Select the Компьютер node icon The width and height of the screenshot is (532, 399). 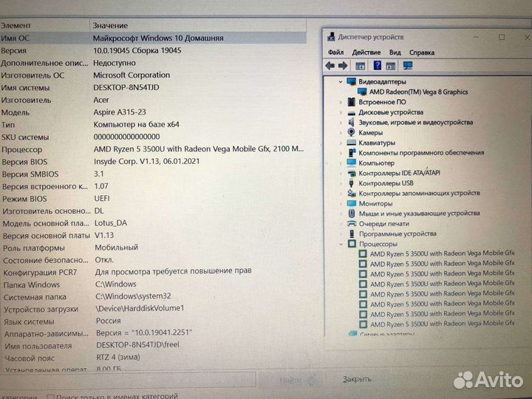coord(352,163)
